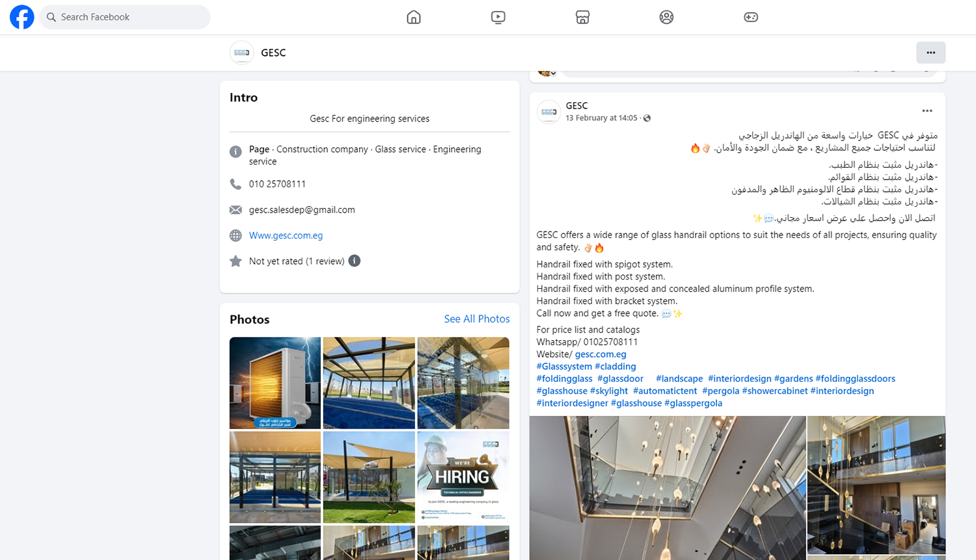Click the #skylight hashtag
976x560 pixels.
point(609,391)
